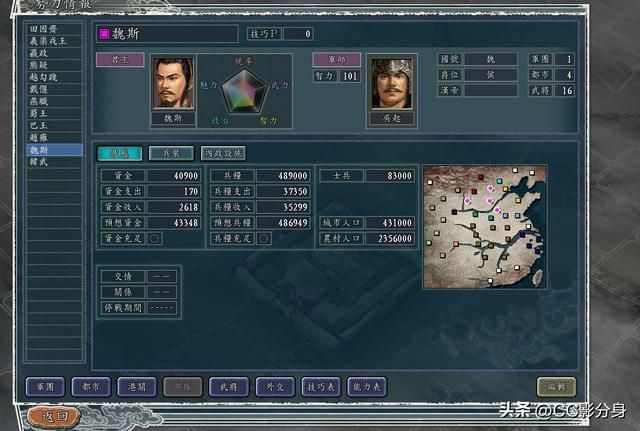Click the empty 漢帝 field
Viewport: 640px width, 431px height.
(491, 90)
